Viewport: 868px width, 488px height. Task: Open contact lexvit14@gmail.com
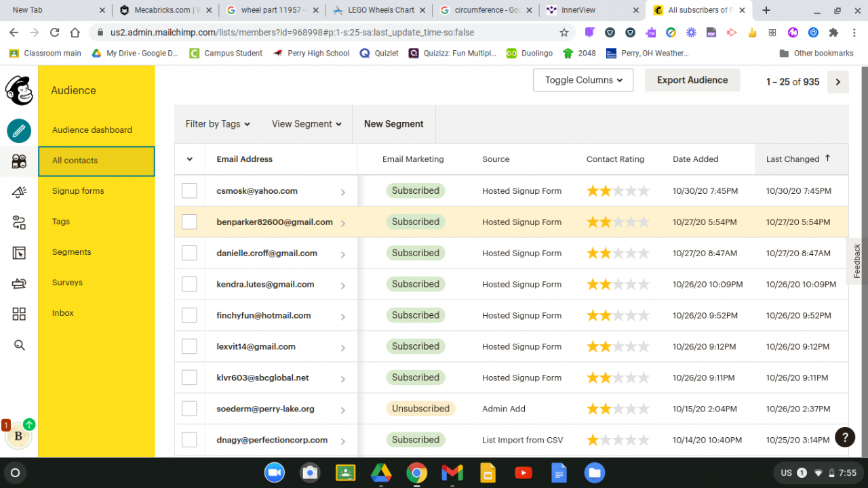[256, 347]
